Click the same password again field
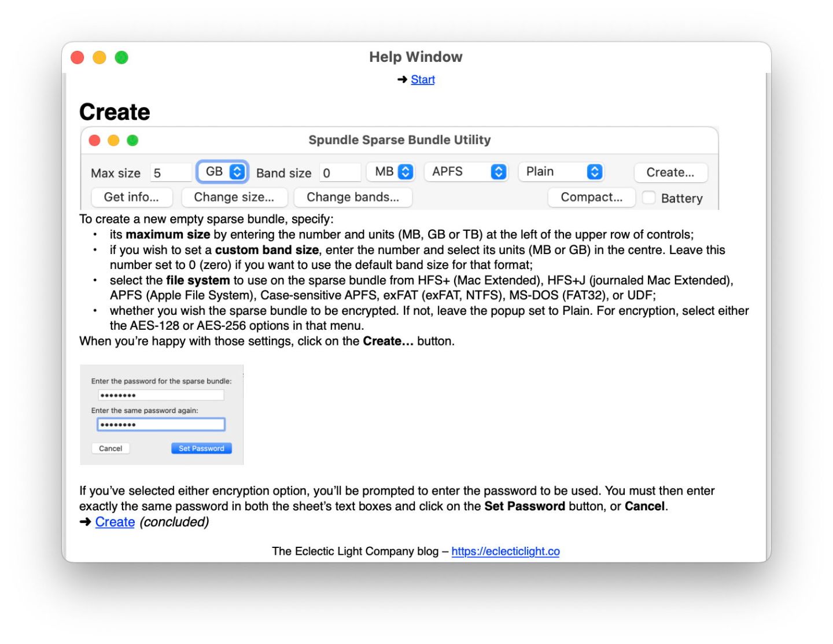 (161, 425)
